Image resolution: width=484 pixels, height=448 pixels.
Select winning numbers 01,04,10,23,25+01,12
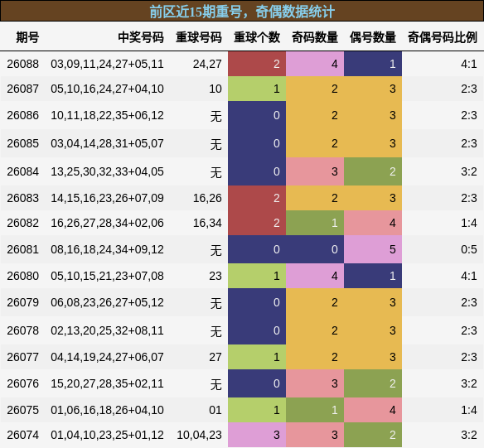pos(107,435)
